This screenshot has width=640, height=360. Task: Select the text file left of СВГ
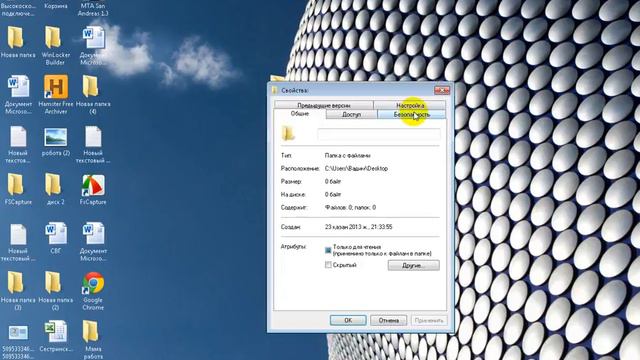[x=18, y=235]
